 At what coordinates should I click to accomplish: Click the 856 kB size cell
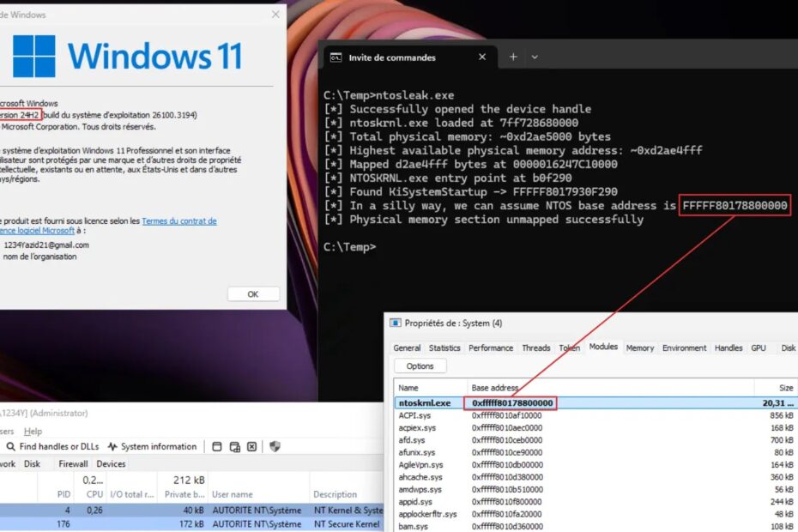[x=781, y=415]
